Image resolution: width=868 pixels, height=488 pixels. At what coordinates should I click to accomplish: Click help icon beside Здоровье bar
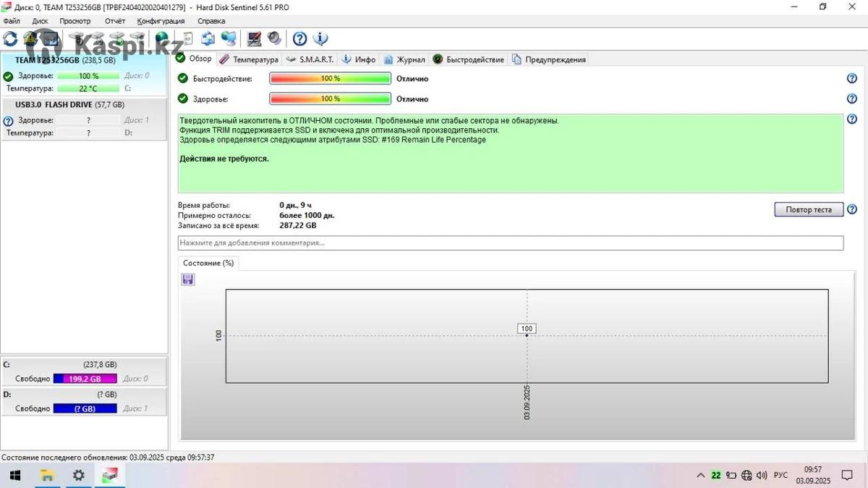pos(851,98)
